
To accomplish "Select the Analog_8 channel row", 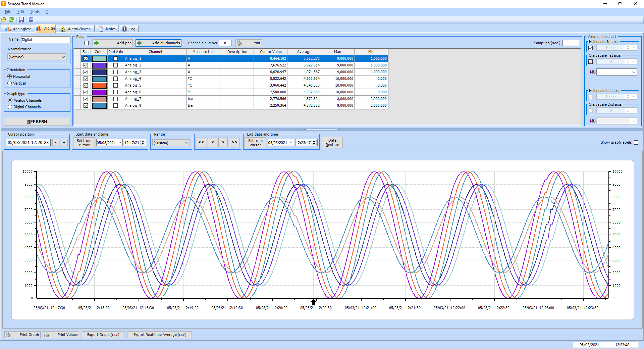I will click(231, 105).
